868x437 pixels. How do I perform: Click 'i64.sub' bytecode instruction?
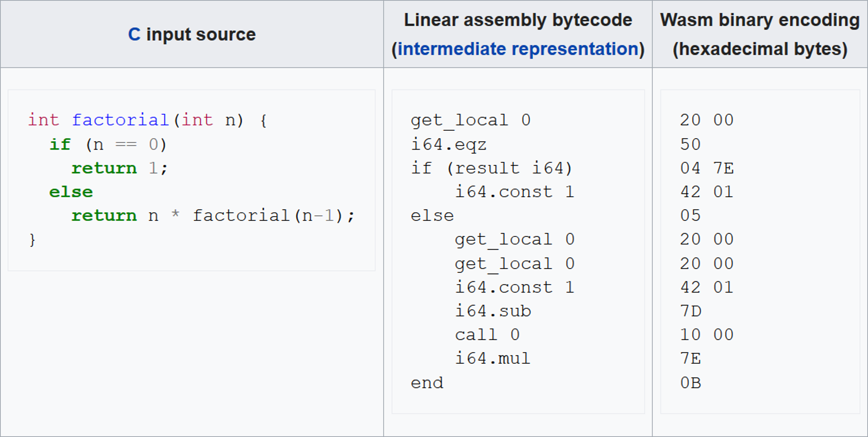(x=493, y=311)
